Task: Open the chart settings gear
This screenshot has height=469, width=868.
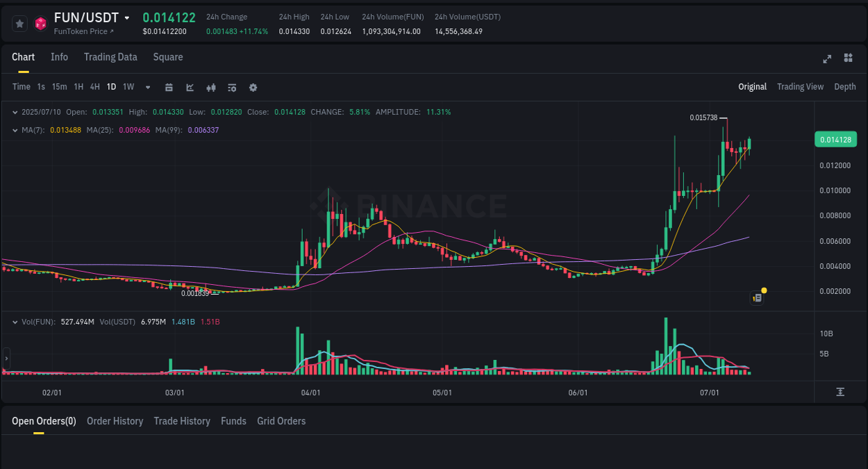Action: 252,87
